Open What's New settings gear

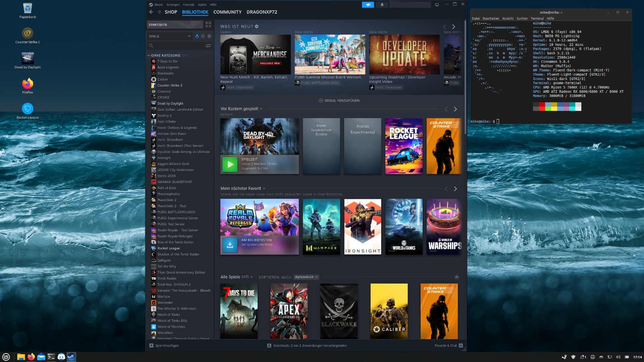(256, 27)
